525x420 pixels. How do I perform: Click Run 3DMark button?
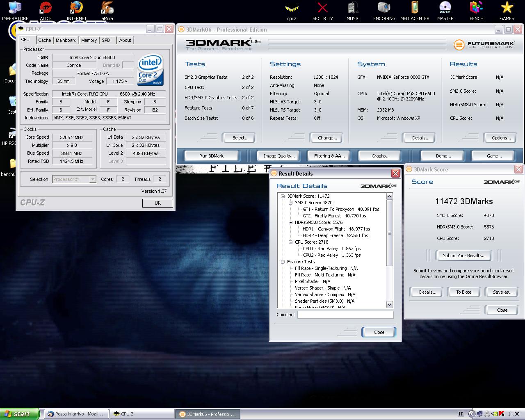tap(211, 156)
